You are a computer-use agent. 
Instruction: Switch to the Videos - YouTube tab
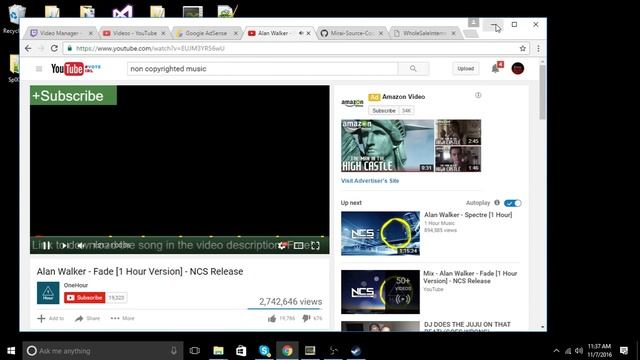coord(133,33)
